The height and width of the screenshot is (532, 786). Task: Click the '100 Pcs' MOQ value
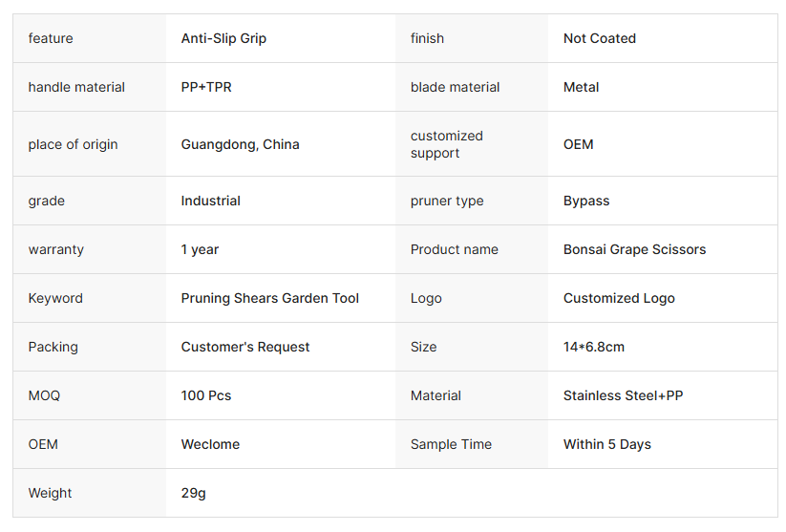tap(206, 395)
